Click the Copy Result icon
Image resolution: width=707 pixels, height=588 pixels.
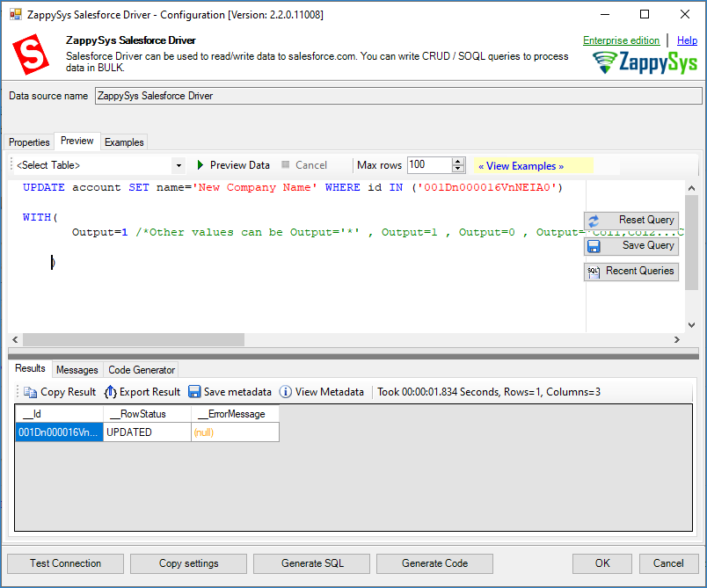coord(31,392)
